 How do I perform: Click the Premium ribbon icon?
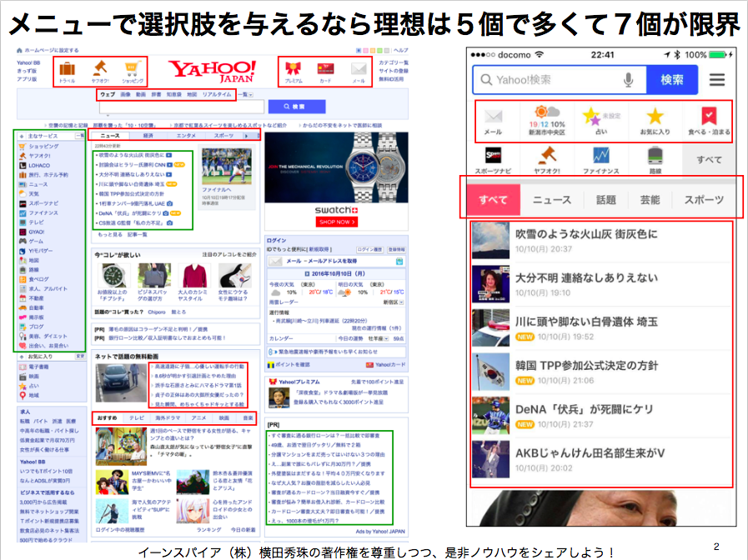click(294, 68)
